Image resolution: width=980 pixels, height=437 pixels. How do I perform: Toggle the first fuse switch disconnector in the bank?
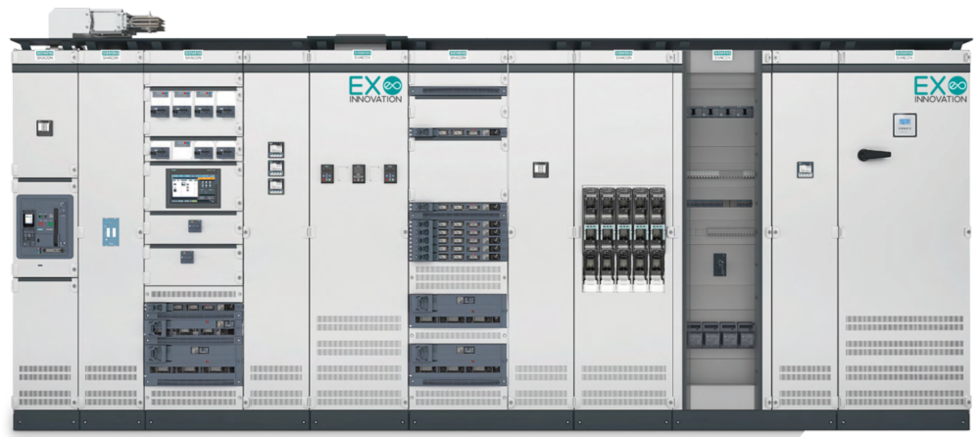pos(591,239)
